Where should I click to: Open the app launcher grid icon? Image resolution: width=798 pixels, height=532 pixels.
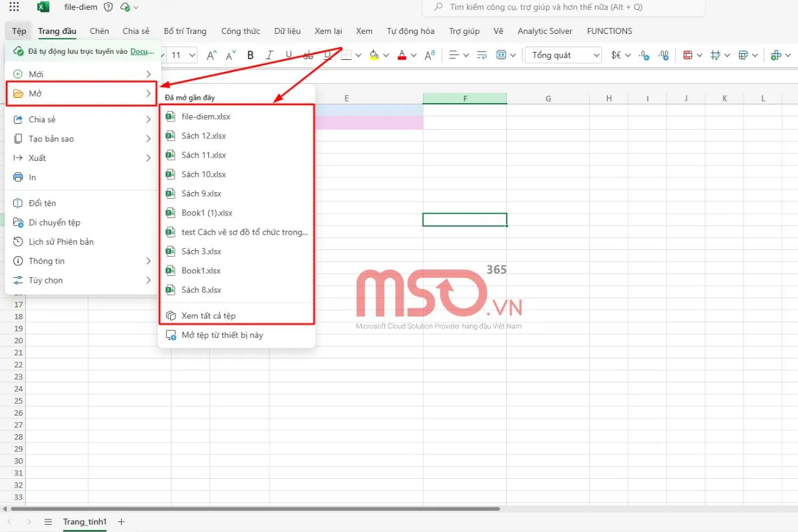tap(14, 7)
